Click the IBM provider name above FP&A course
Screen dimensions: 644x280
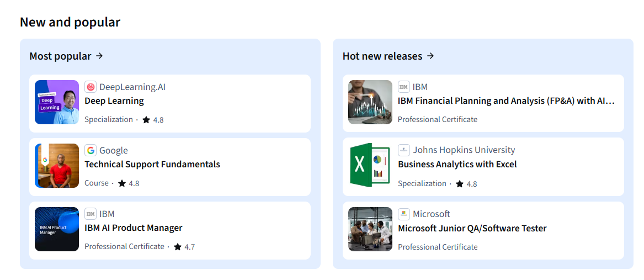420,87
